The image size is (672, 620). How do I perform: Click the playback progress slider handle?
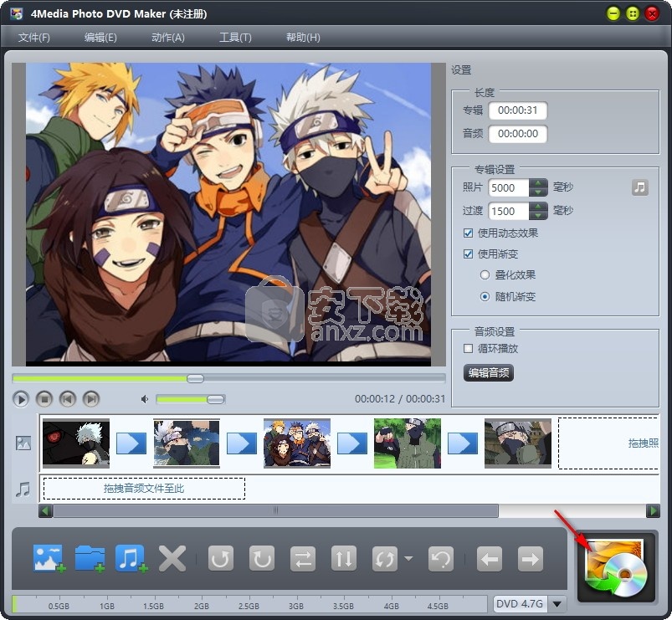(x=196, y=378)
